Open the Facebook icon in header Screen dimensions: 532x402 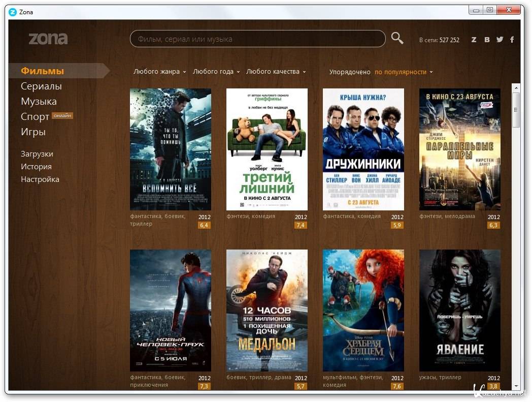click(x=512, y=40)
